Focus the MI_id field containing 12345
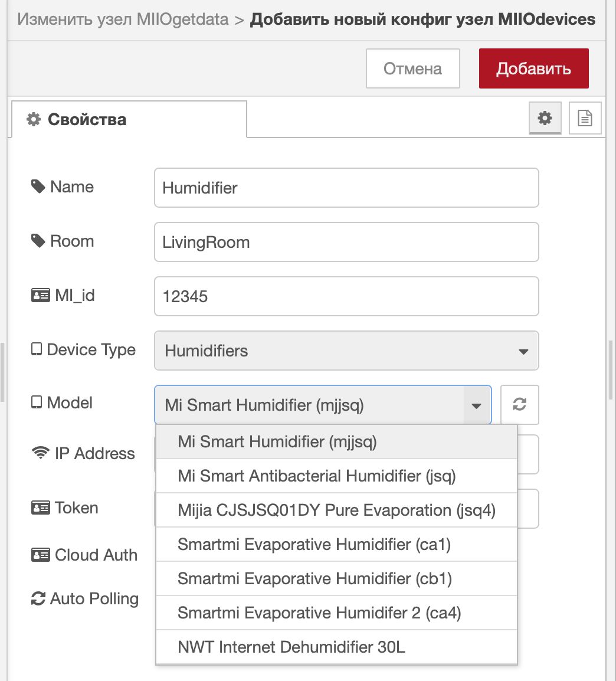 346,296
